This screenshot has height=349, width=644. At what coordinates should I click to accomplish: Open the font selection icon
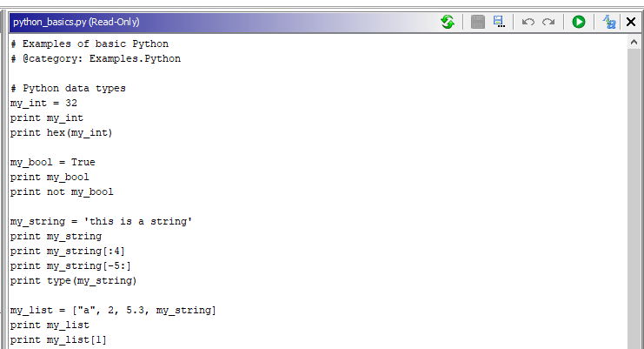pyautogui.click(x=609, y=22)
